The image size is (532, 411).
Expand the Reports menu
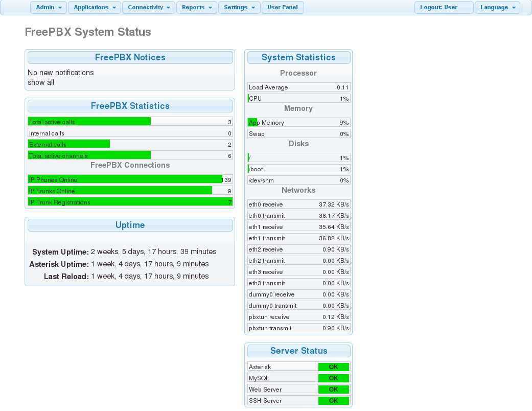point(197,8)
